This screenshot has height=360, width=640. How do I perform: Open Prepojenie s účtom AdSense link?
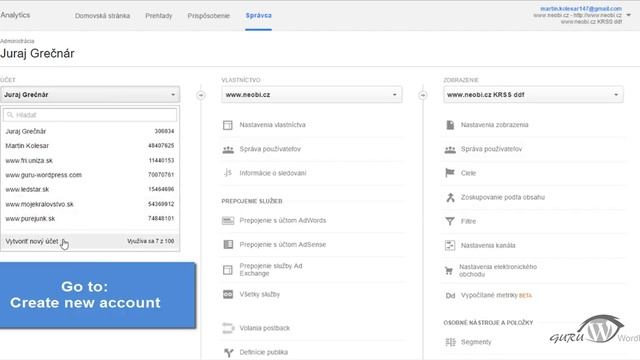pyautogui.click(x=283, y=244)
